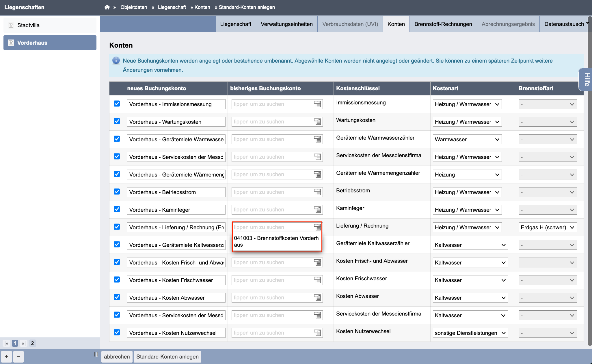
Task: Click the home icon in the breadcrumb
Action: point(107,7)
